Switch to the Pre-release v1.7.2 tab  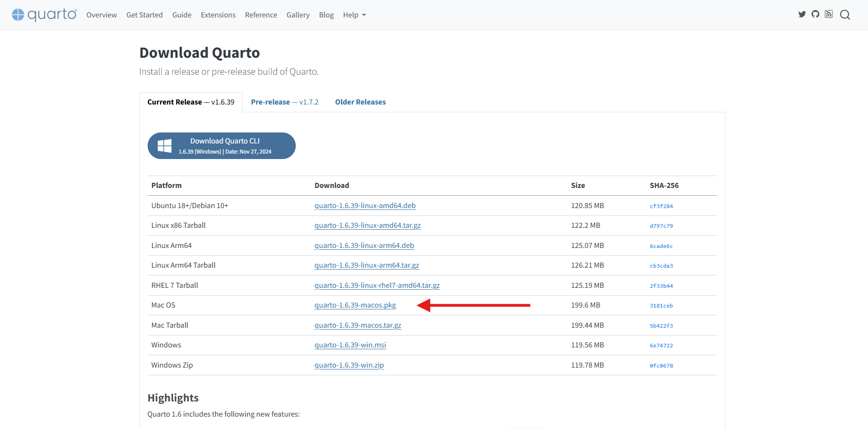tap(285, 102)
